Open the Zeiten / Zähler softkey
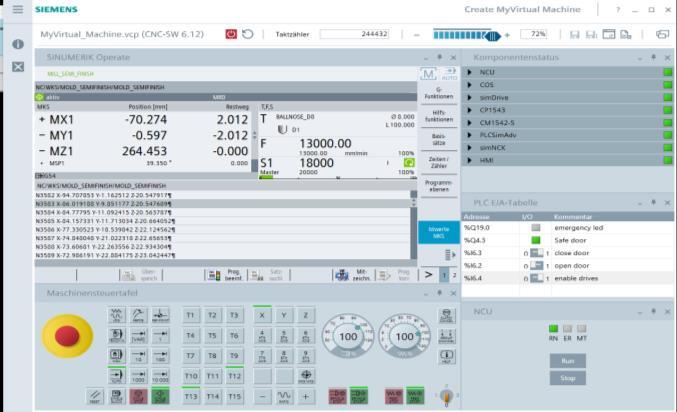Viewport: 677px width, 412px height. [439, 163]
